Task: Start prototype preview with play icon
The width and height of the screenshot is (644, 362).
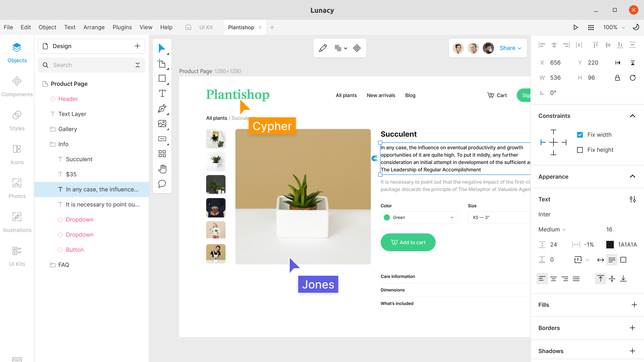Action: coord(576,27)
